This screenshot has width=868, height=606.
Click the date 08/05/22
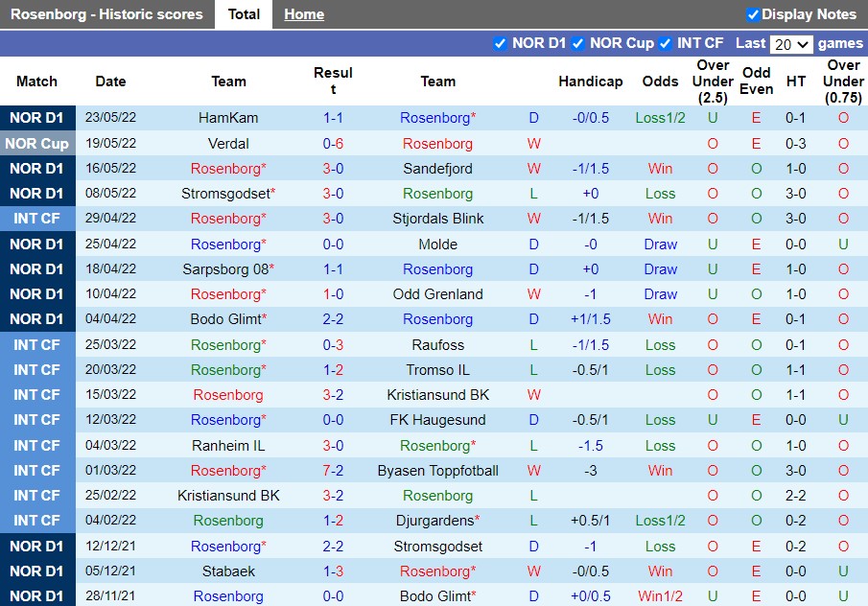[110, 194]
